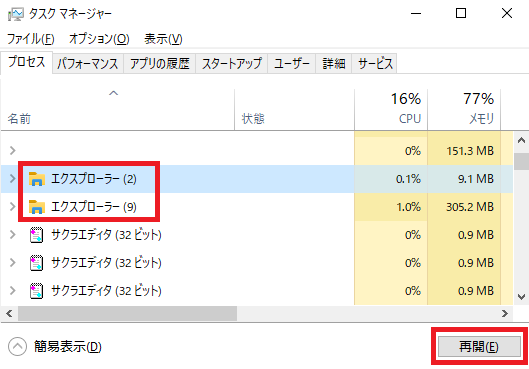
Task: Click the Task Manager title bar icon
Action: coord(16,14)
